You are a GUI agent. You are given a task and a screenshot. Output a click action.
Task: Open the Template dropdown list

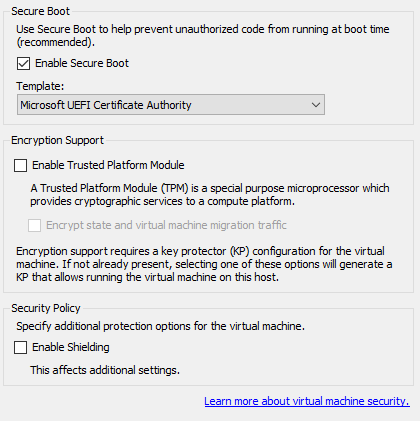[171, 105]
